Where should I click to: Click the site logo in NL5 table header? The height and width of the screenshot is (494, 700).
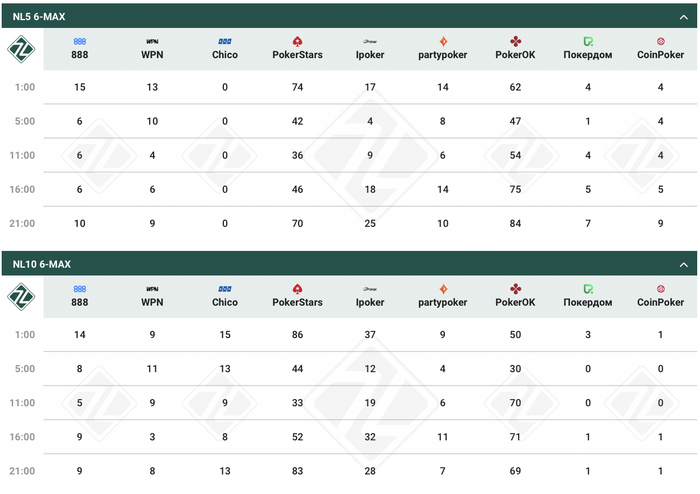click(x=22, y=48)
